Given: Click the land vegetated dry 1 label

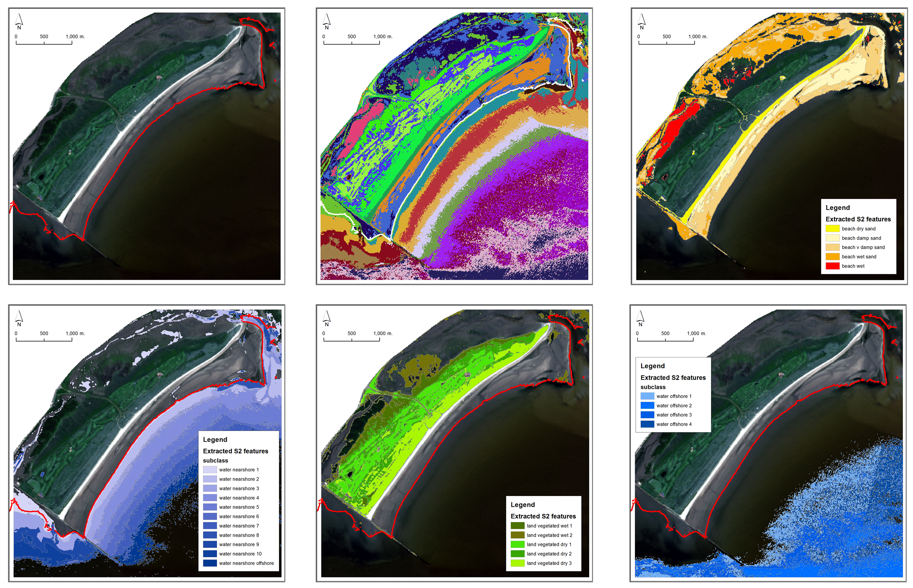Looking at the screenshot, I should [x=549, y=544].
